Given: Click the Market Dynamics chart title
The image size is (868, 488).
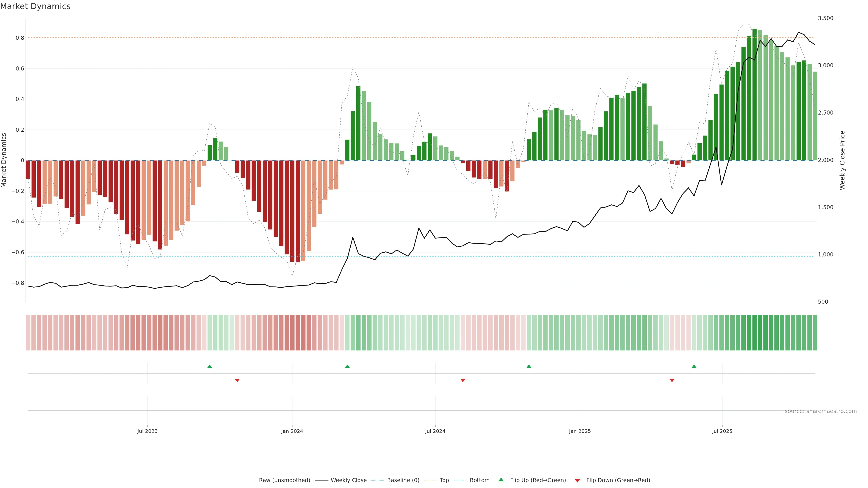Looking at the screenshot, I should point(35,6).
